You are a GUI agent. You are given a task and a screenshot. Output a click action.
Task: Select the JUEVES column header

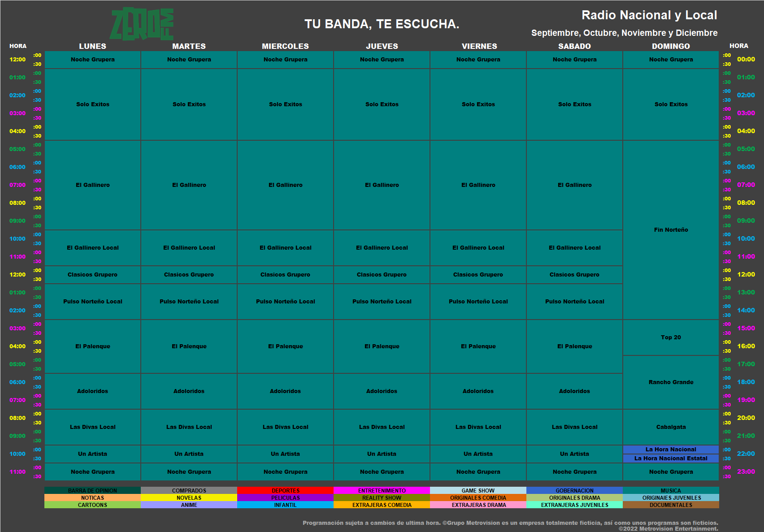pyautogui.click(x=382, y=46)
